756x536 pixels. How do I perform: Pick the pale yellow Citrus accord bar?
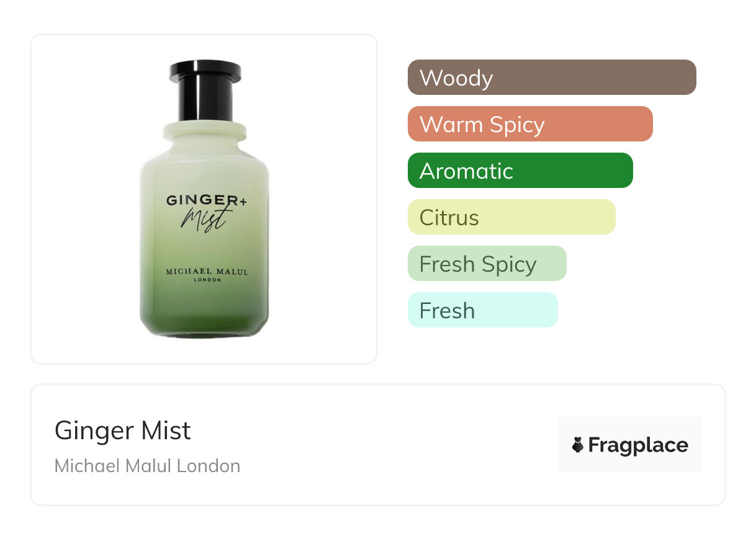pos(511,217)
